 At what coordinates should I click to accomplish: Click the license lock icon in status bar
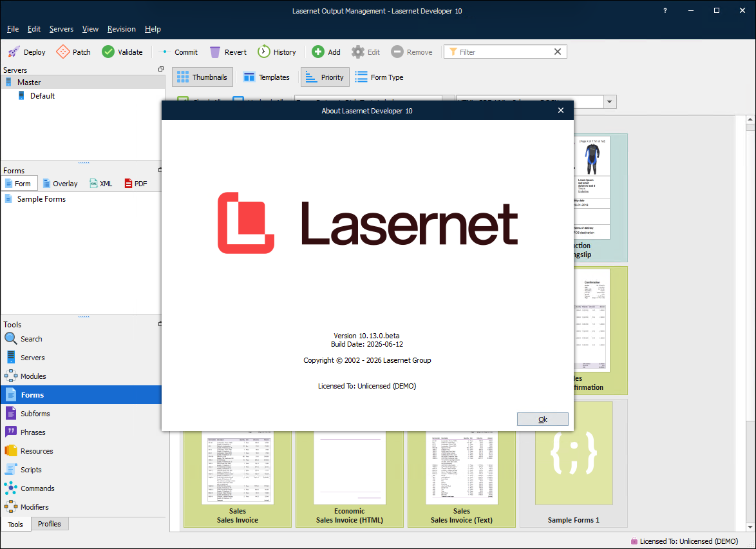click(634, 541)
